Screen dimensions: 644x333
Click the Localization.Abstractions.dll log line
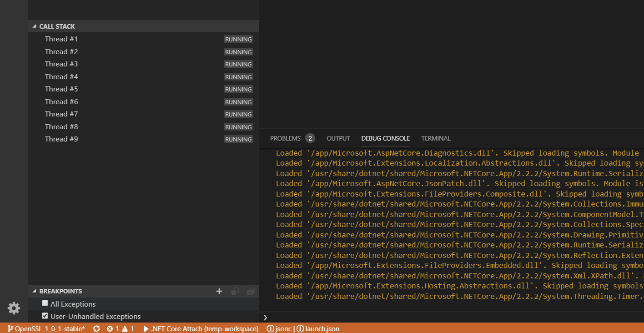(460, 163)
